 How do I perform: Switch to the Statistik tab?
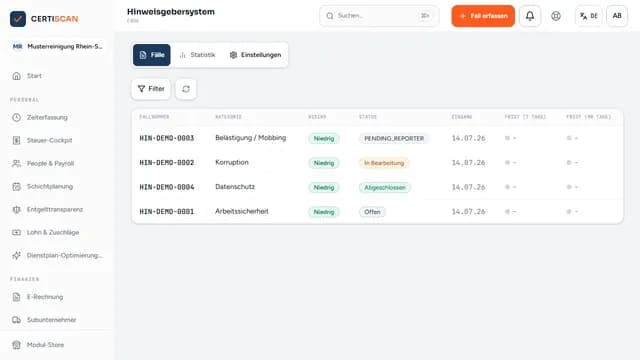tap(197, 55)
